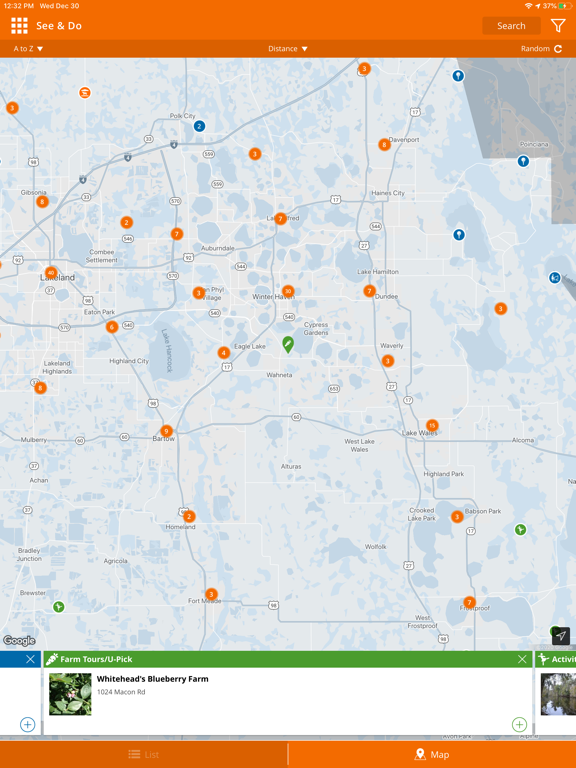Tap the Farm Tours/U-Pick header label
The width and height of the screenshot is (576, 768).
[96, 659]
